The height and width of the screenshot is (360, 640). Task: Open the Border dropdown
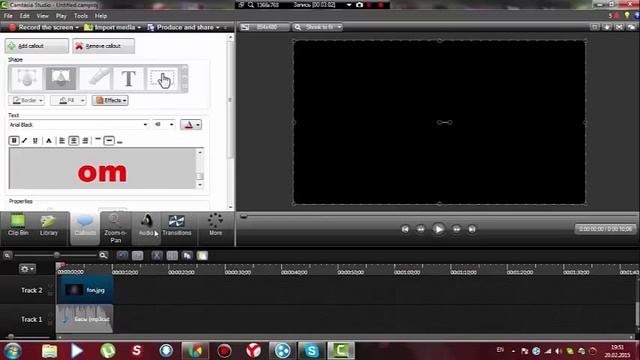click(x=27, y=100)
